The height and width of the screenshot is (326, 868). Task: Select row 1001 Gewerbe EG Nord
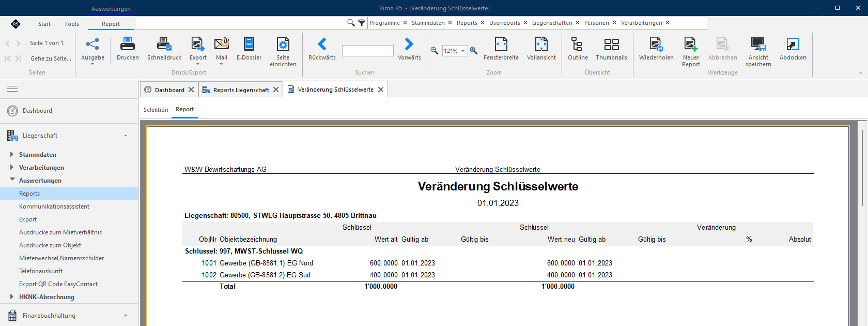498,263
